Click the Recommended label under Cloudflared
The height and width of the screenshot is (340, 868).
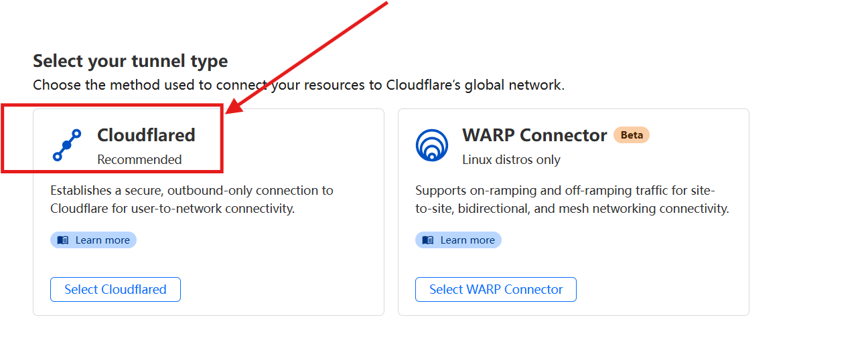click(139, 160)
